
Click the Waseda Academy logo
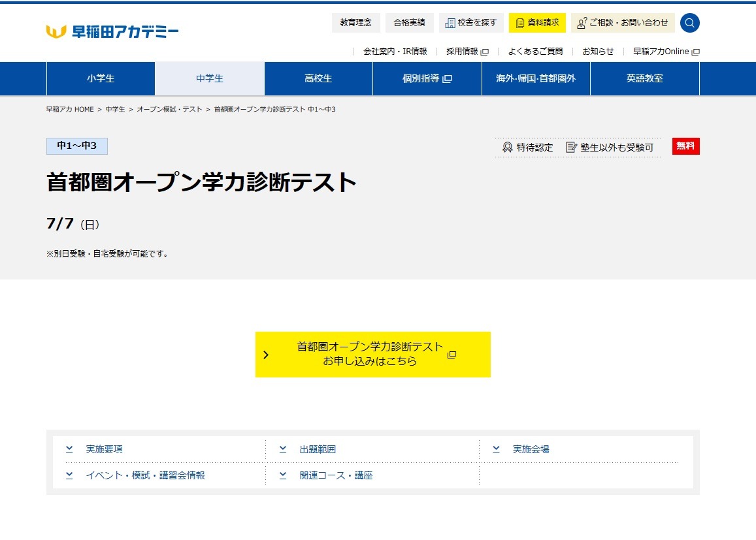112,31
